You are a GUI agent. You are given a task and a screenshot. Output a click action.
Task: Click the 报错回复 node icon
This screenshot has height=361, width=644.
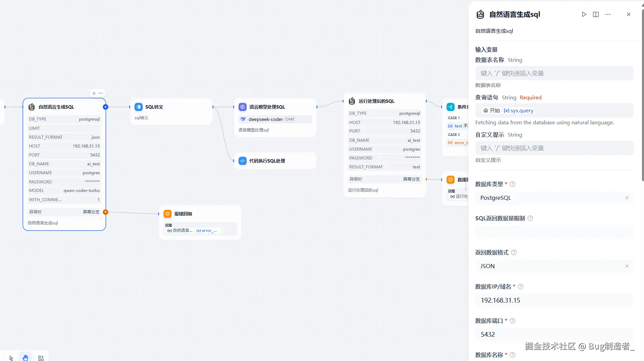[167, 214]
